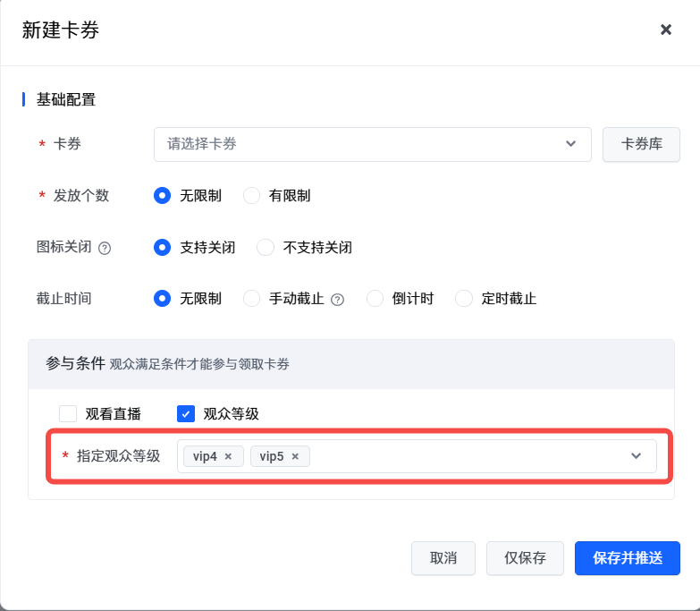Select 倒计时 deadline option
700x611 pixels.
click(375, 299)
